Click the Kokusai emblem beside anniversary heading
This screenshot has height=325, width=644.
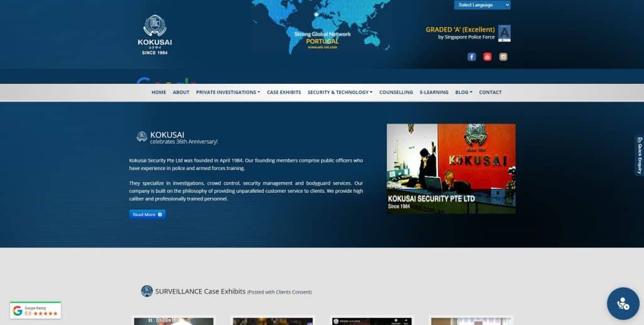[x=142, y=137]
